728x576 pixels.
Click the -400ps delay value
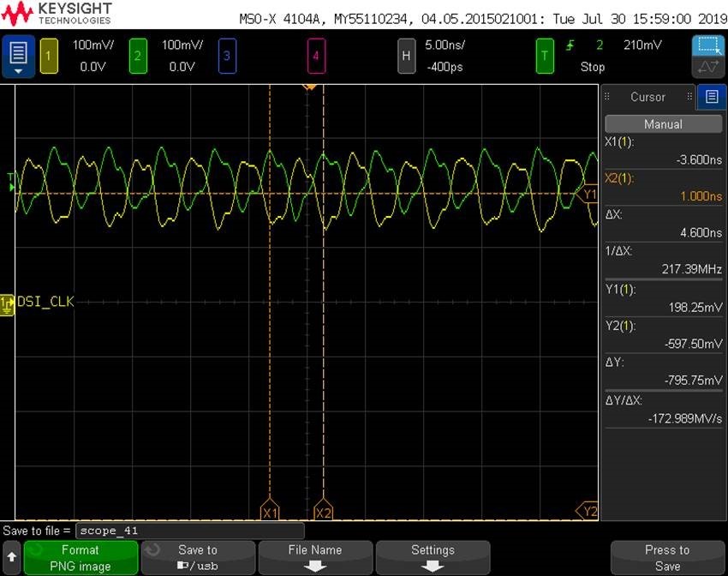tap(445, 67)
